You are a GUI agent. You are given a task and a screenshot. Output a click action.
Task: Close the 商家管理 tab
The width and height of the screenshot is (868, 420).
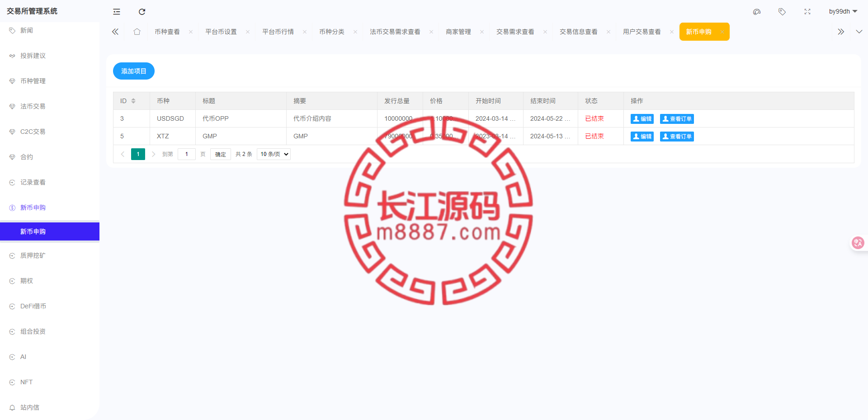click(x=482, y=32)
